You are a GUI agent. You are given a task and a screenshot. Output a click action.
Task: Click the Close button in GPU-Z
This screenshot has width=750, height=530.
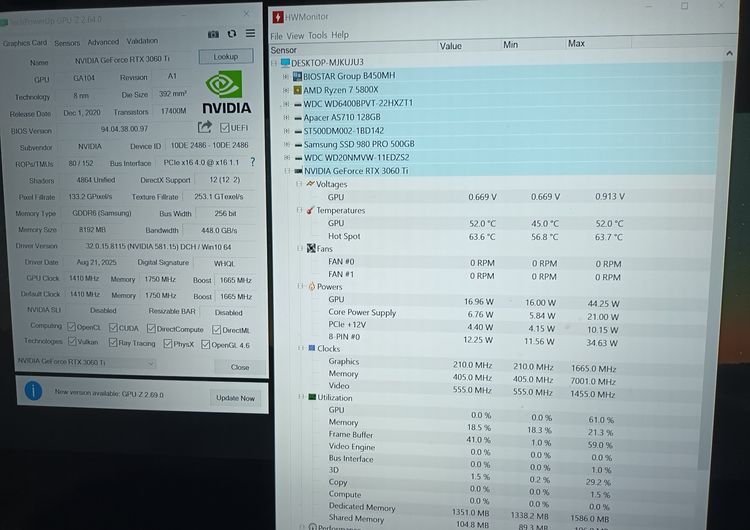coord(240,367)
